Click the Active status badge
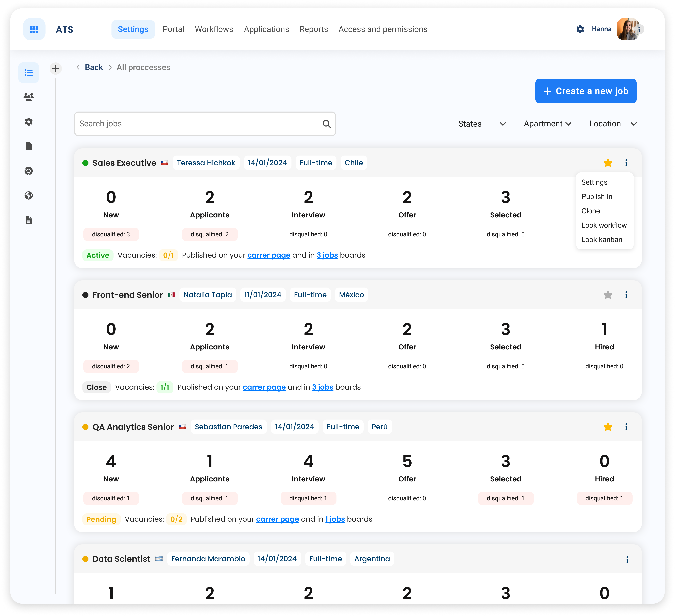 point(98,255)
